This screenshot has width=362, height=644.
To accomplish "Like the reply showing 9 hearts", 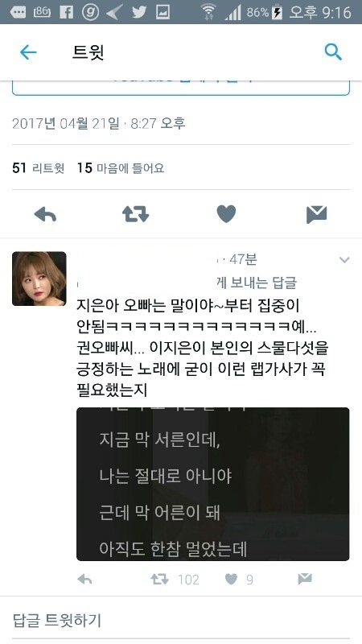I will [232, 580].
